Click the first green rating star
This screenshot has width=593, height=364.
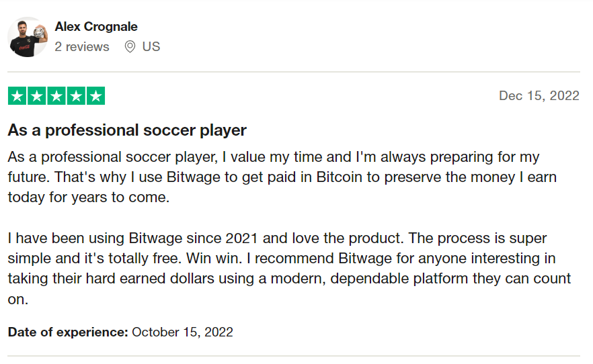click(x=17, y=96)
